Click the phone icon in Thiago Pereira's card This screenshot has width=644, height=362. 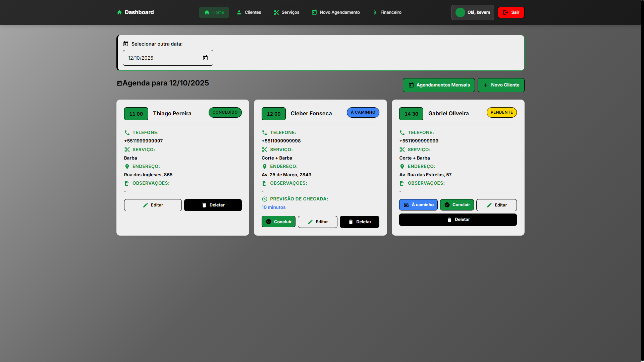(126, 132)
